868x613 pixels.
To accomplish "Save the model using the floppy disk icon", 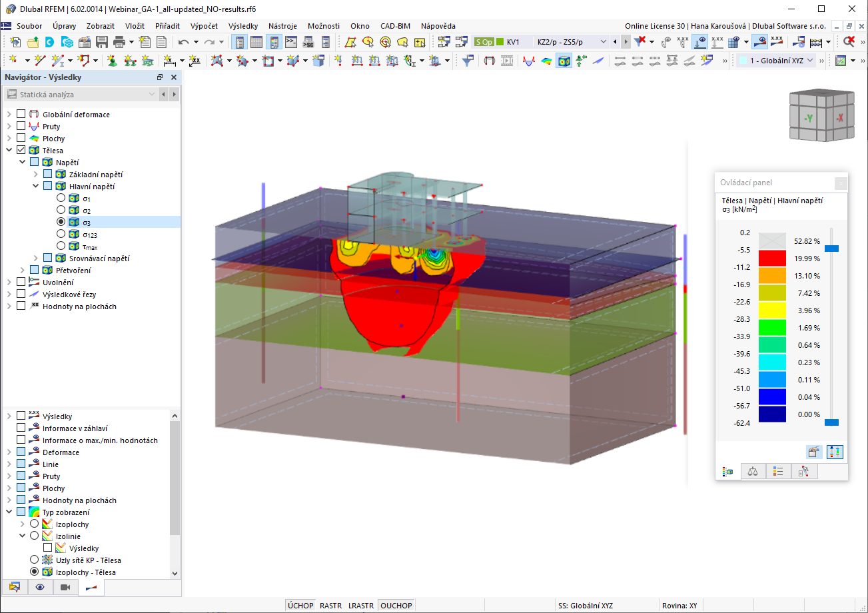I will coord(102,42).
